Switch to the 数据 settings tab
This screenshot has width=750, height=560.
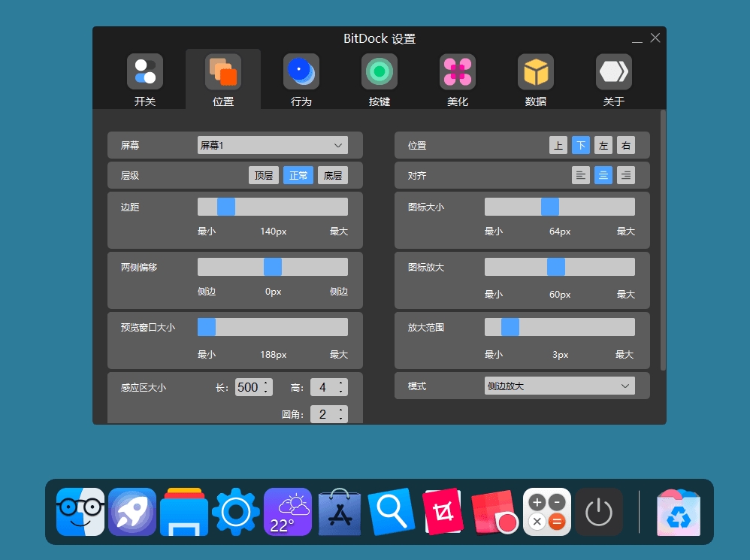[x=535, y=79]
